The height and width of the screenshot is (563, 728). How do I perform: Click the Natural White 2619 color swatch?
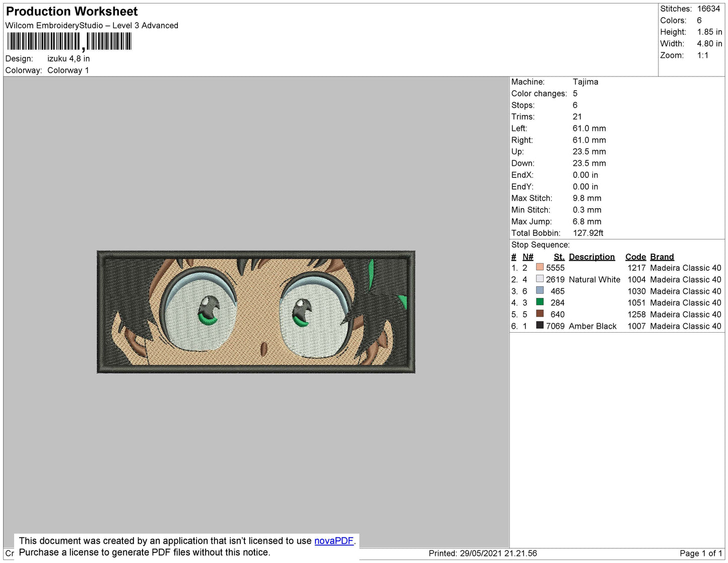click(x=540, y=279)
